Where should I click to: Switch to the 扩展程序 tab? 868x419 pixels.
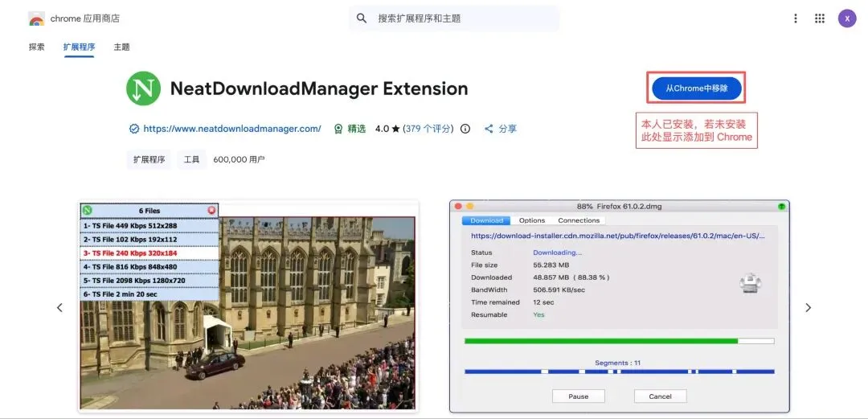(79, 47)
